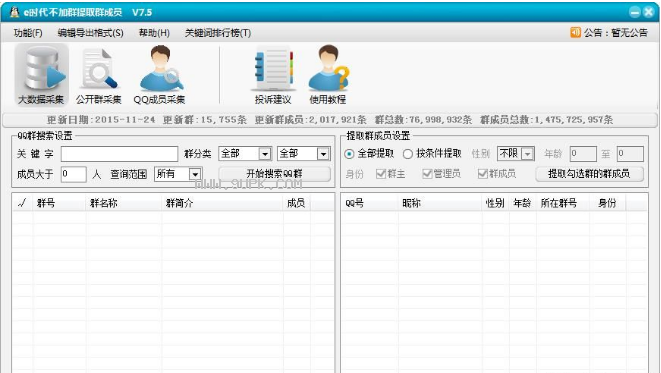Click the 开始搜索QQ群 button
Image resolution: width=661 pixels, height=373 pixels.
tap(274, 174)
